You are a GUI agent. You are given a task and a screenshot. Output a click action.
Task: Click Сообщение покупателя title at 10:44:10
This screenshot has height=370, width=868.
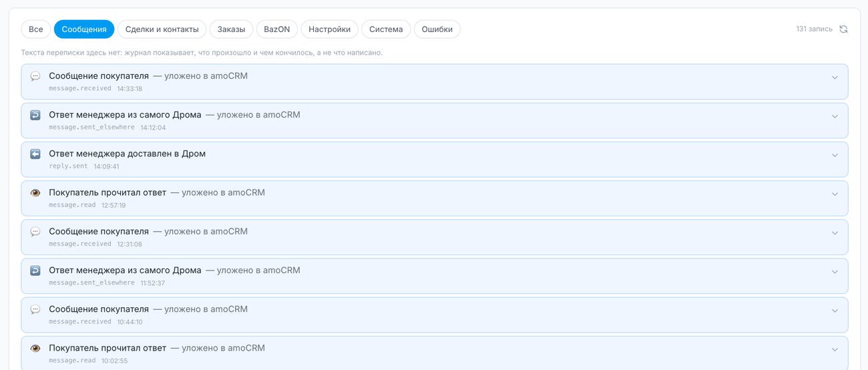coord(99,309)
